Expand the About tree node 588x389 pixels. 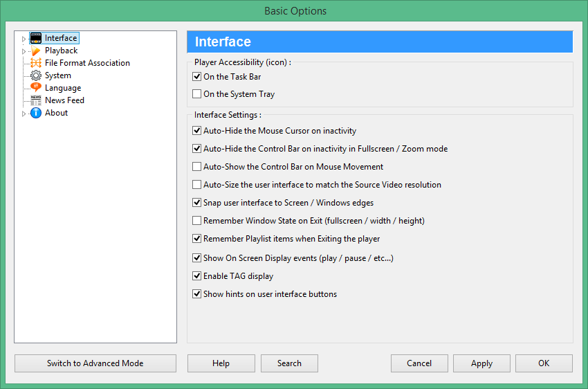pos(24,114)
